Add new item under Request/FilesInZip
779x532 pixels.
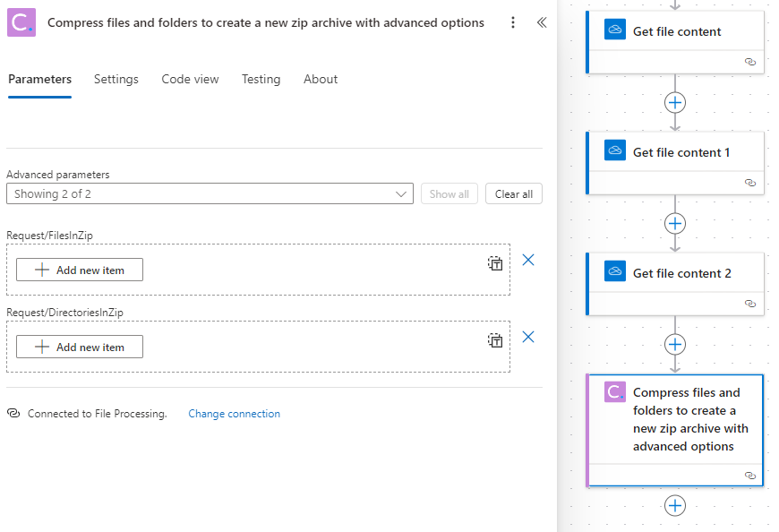pos(80,270)
